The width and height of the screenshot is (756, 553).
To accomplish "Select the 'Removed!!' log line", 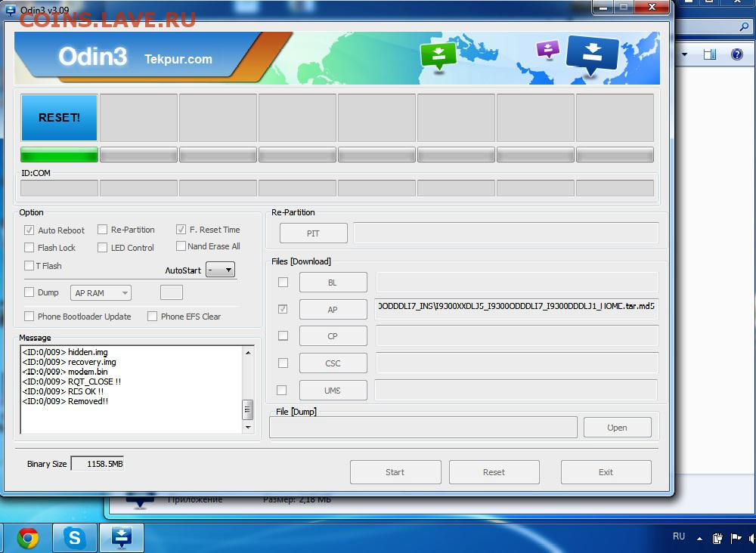I will pos(65,401).
